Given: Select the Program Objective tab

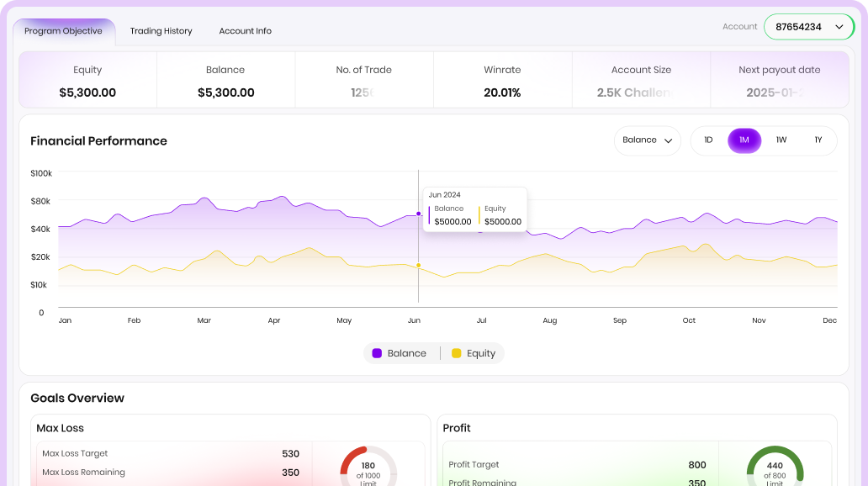Looking at the screenshot, I should coord(64,31).
